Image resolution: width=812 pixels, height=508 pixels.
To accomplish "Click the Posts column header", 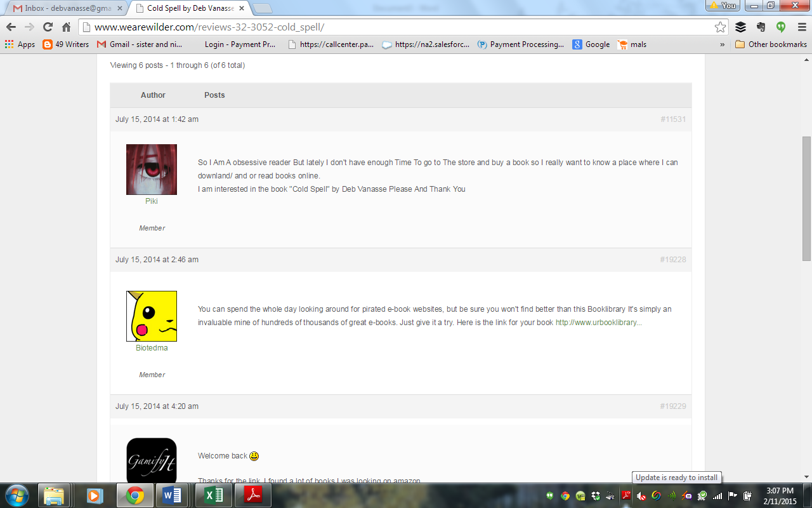I will pyautogui.click(x=214, y=95).
